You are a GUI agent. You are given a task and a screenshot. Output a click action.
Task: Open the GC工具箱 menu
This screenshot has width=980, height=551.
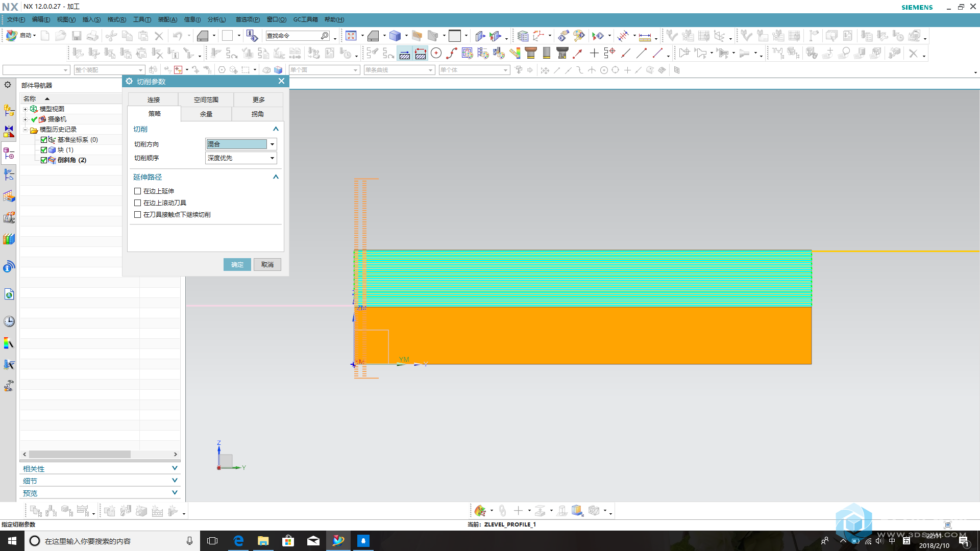305,19
